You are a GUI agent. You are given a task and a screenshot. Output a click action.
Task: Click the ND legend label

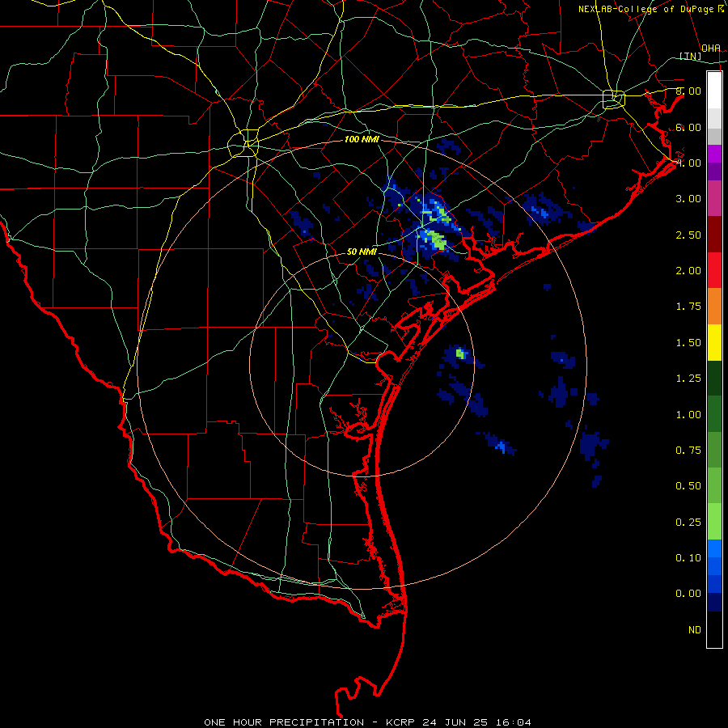(695, 630)
